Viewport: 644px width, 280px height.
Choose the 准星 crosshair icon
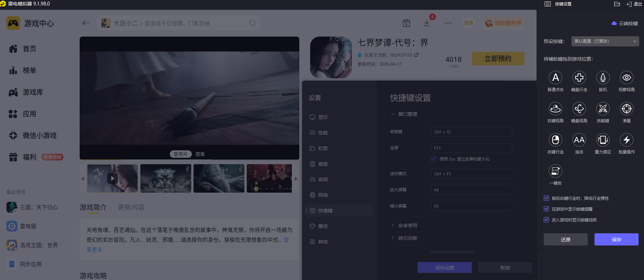click(x=626, y=109)
